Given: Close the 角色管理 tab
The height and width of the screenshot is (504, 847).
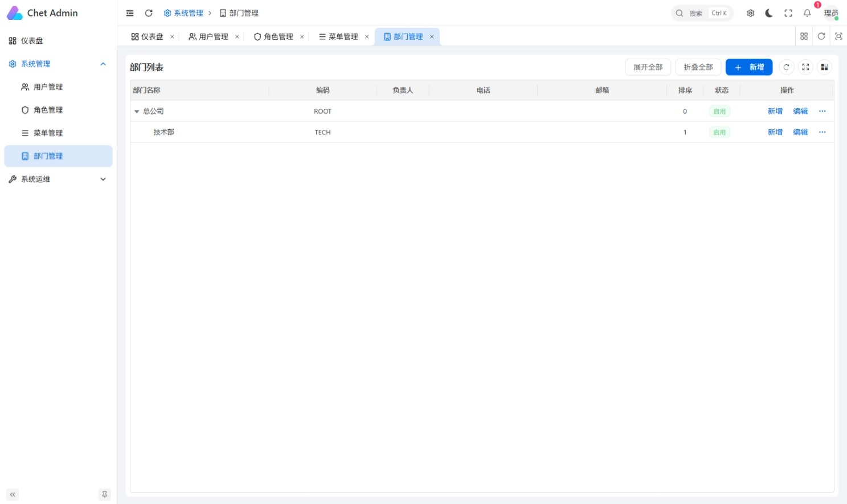Looking at the screenshot, I should 302,37.
